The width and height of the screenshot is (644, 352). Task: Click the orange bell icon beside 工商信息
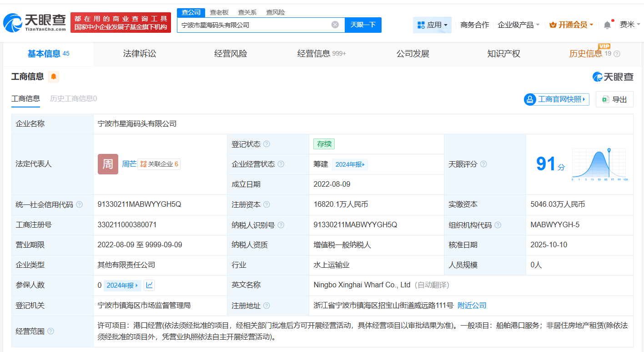click(x=53, y=77)
